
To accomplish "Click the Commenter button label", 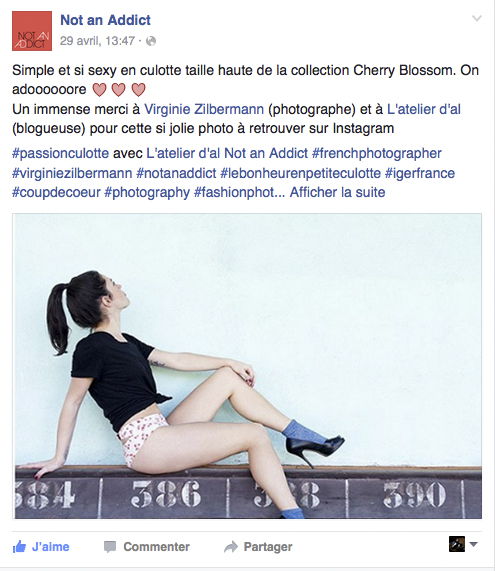I will (157, 547).
